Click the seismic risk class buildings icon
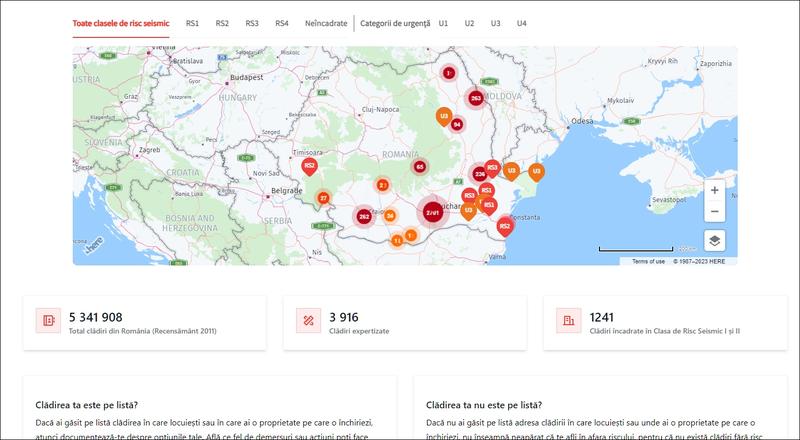The height and width of the screenshot is (440, 800). [x=569, y=321]
